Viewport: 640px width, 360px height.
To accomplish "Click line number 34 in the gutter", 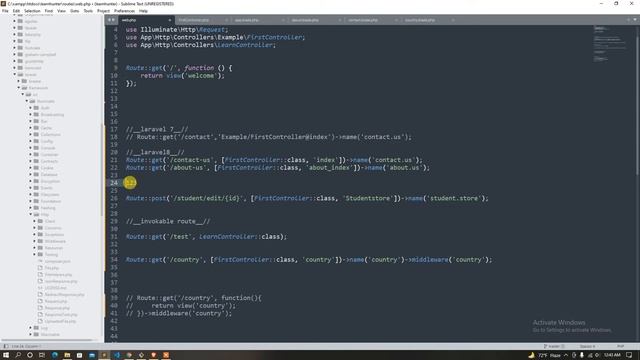I will pyautogui.click(x=114, y=260).
